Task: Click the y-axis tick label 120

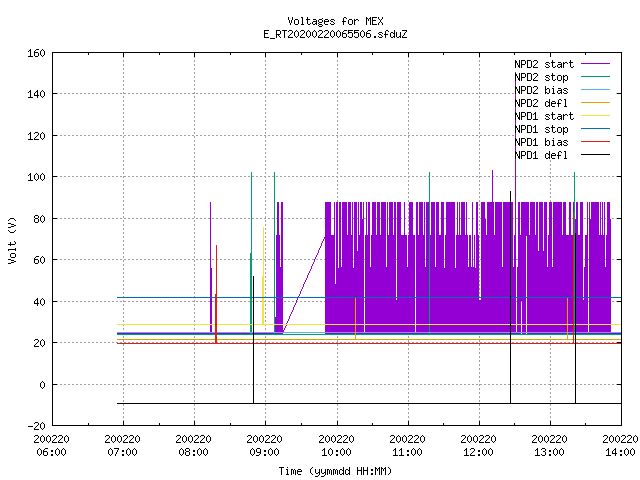Action: [36, 136]
